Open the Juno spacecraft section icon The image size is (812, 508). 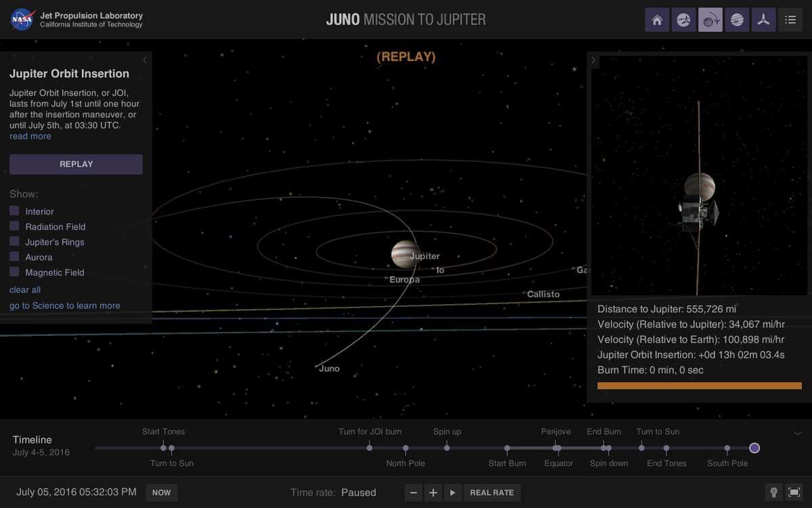(x=763, y=20)
